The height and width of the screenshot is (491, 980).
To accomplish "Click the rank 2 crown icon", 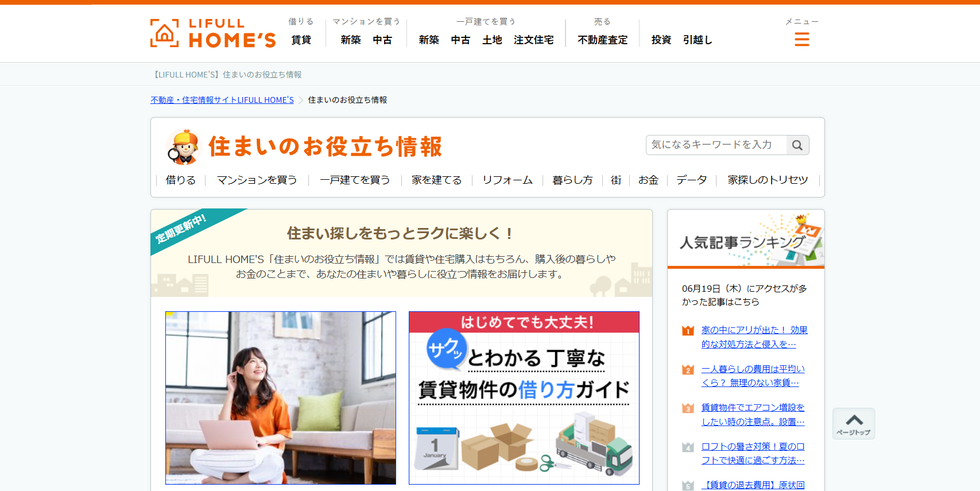I will (x=688, y=369).
